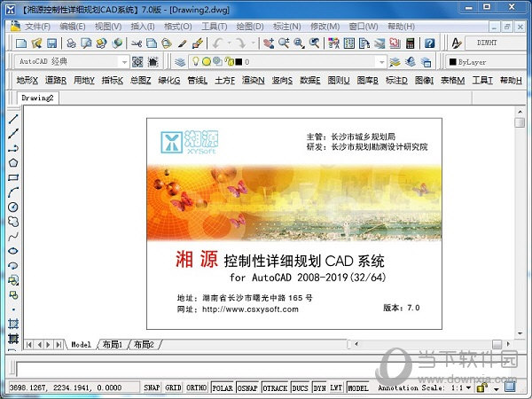Open the 土方E plugin menu
Image resolution: width=532 pixels, height=399 pixels.
224,81
